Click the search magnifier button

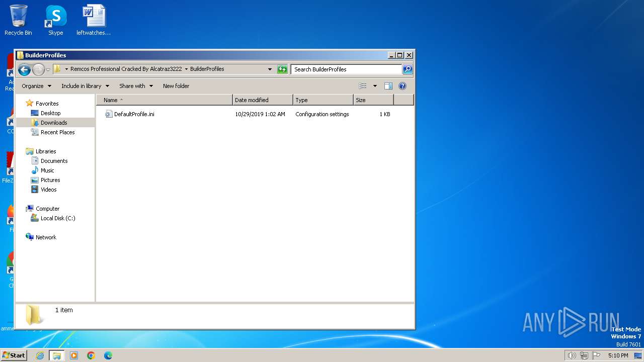click(x=408, y=69)
